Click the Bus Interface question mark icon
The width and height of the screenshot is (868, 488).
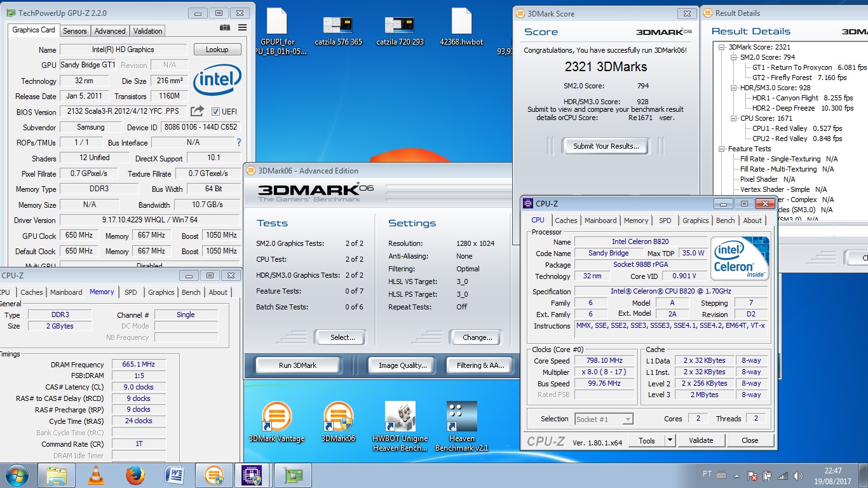[239, 142]
